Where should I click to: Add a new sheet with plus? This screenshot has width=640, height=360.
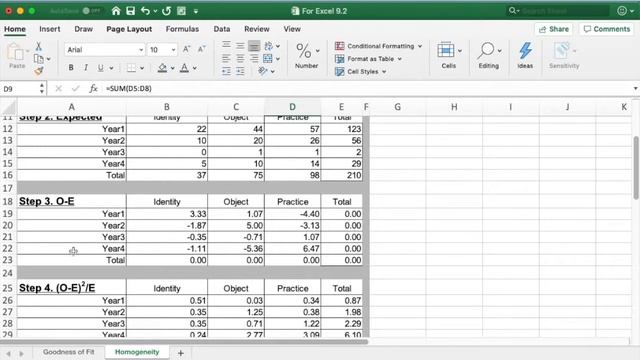click(180, 353)
